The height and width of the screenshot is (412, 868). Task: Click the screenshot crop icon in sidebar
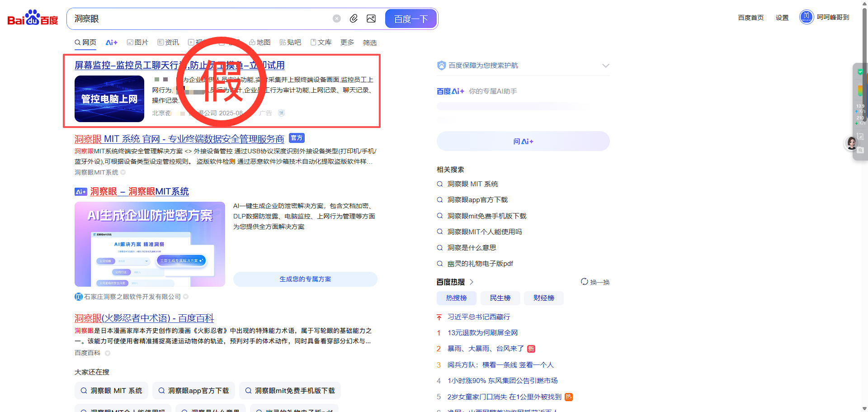click(x=860, y=136)
